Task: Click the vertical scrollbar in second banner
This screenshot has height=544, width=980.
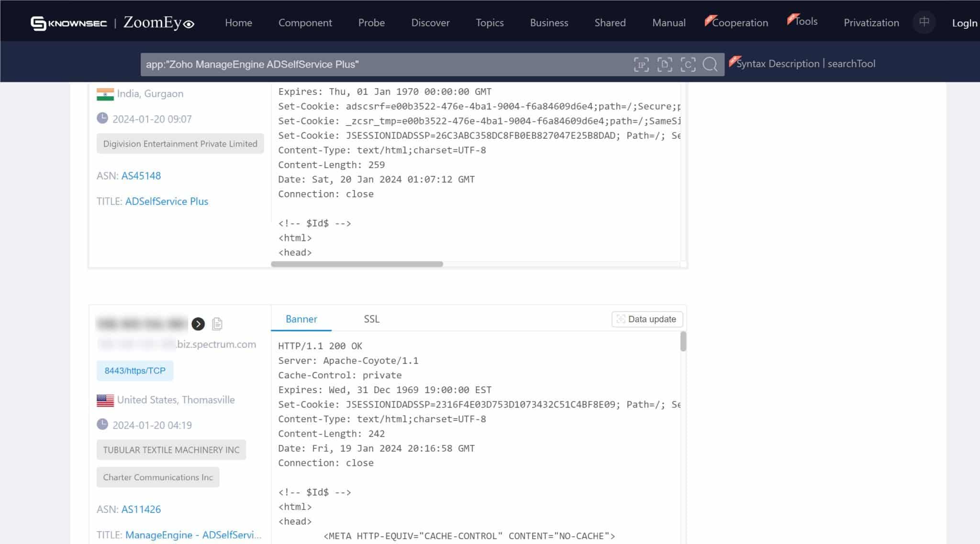Action: click(683, 341)
